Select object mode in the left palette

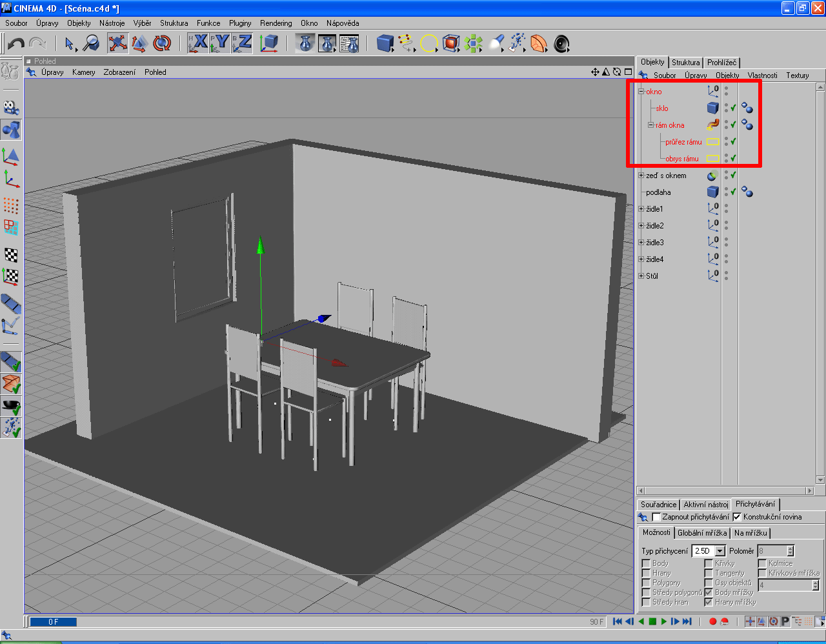(x=11, y=130)
